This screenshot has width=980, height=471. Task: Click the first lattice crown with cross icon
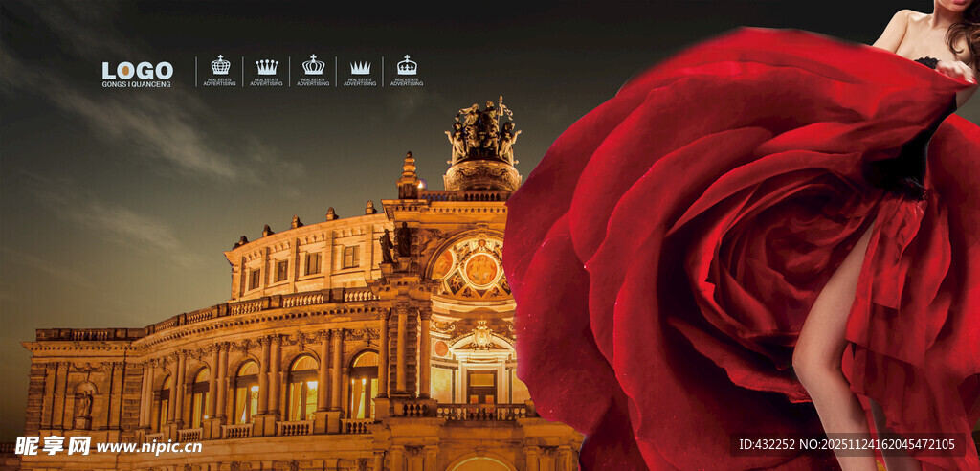[220, 65]
